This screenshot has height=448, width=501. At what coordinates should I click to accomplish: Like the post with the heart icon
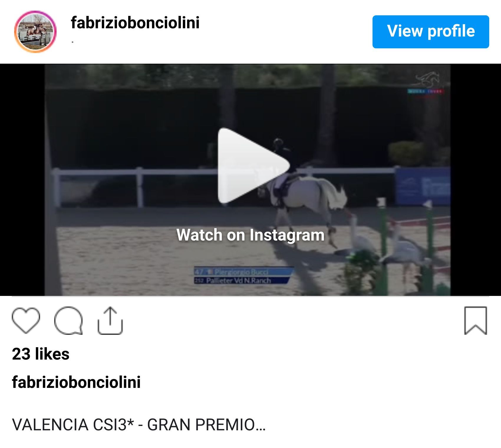click(x=26, y=321)
